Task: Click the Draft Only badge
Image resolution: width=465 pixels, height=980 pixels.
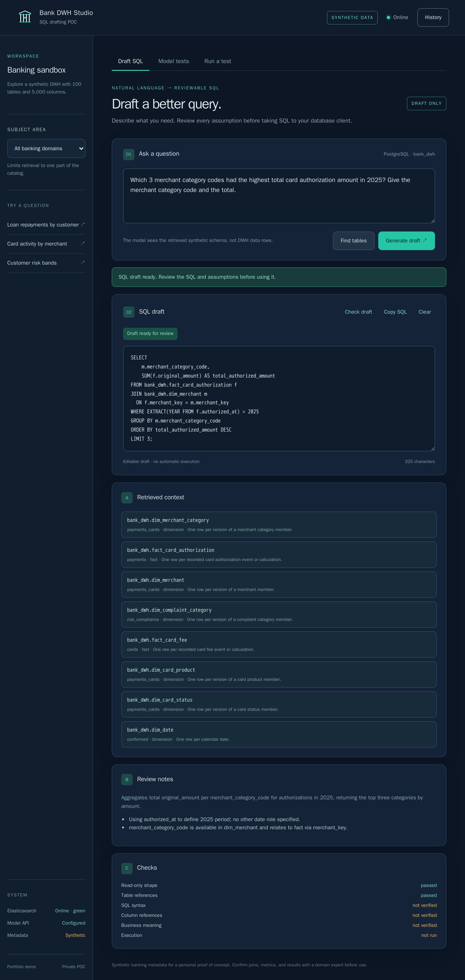Action: [427, 103]
